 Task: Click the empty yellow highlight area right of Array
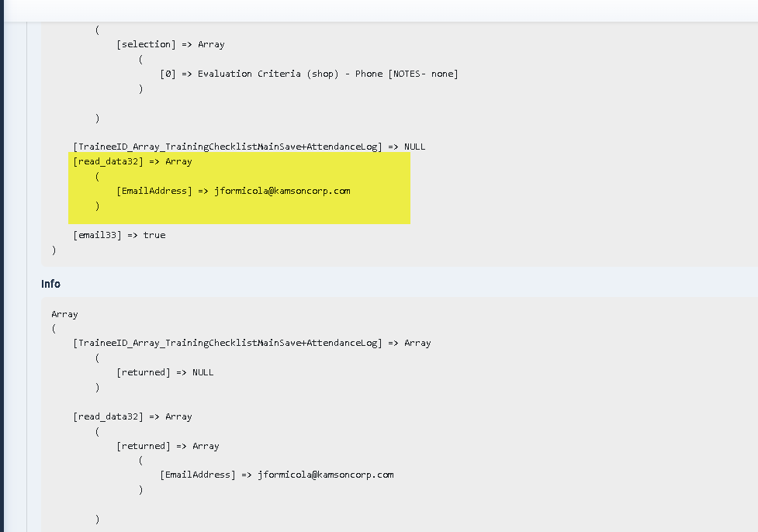[x=310, y=162]
